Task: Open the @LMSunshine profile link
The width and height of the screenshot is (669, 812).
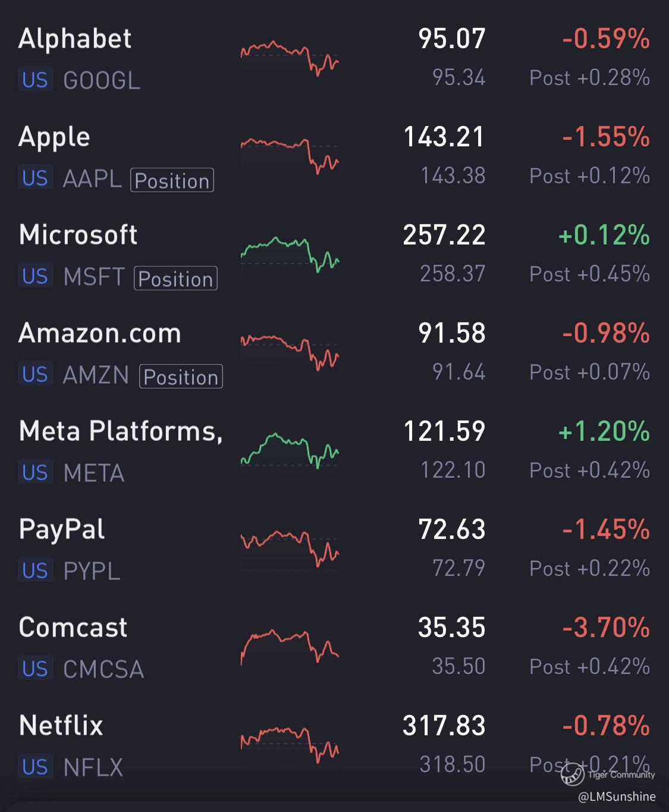Action: pos(617,797)
